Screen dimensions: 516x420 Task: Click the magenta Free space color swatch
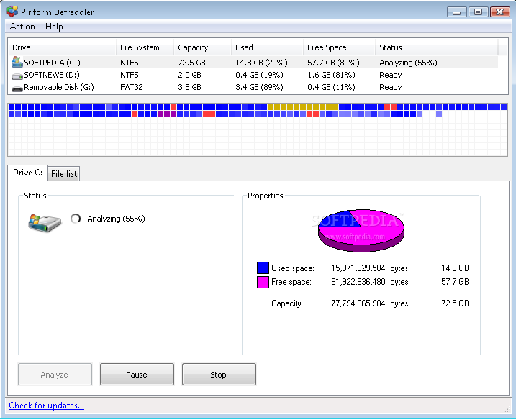(263, 282)
